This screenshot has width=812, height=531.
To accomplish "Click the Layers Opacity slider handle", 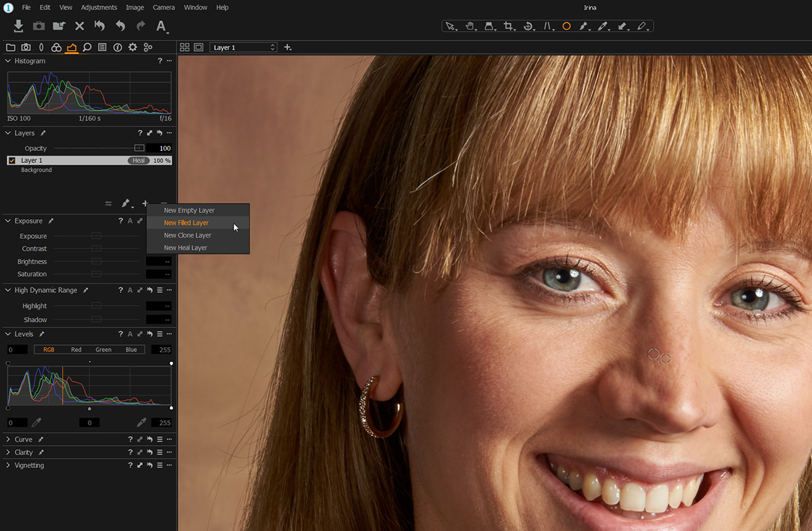I will (x=139, y=148).
